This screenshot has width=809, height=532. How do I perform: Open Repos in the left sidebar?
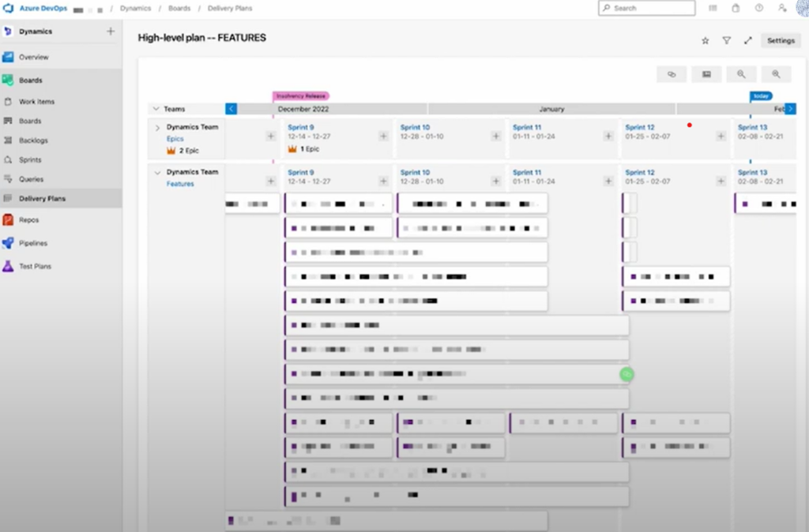pyautogui.click(x=29, y=220)
